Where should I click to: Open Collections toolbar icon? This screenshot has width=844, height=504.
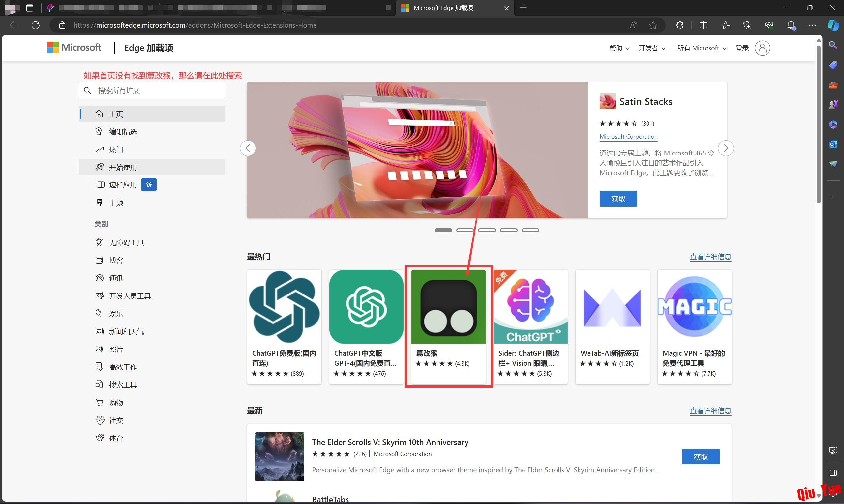747,25
